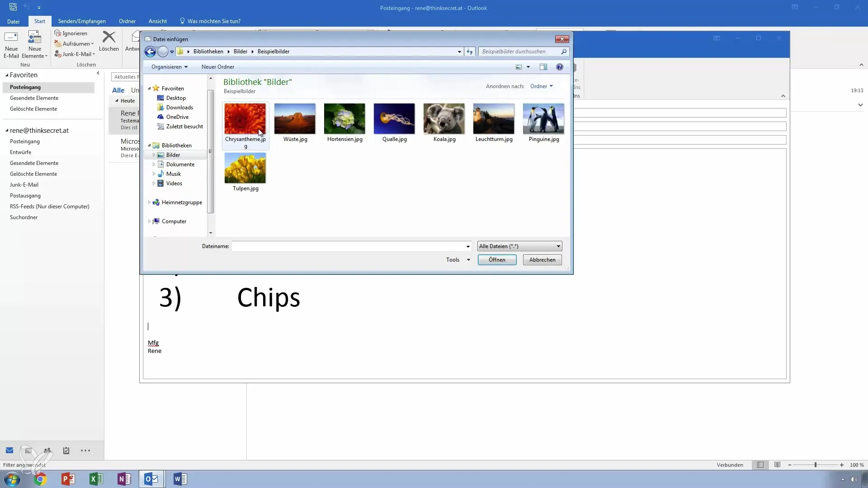Click Outlook icon in the taskbar

151,479
